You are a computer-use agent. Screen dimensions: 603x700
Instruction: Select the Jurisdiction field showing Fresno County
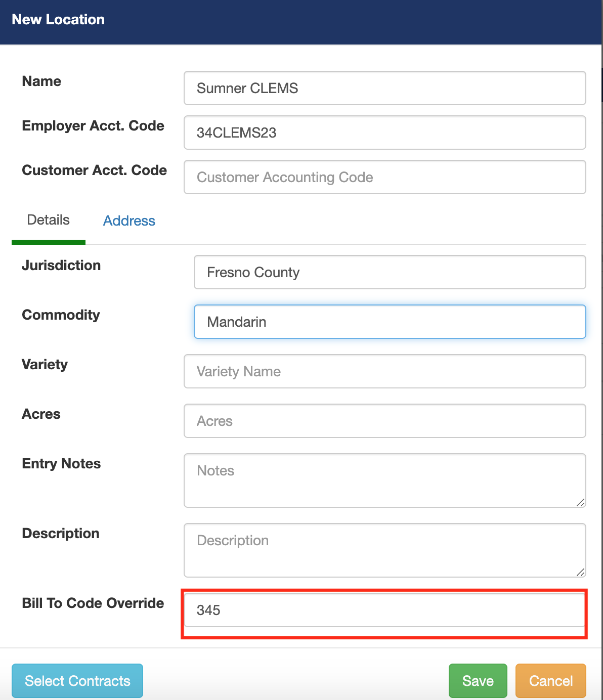(x=390, y=272)
